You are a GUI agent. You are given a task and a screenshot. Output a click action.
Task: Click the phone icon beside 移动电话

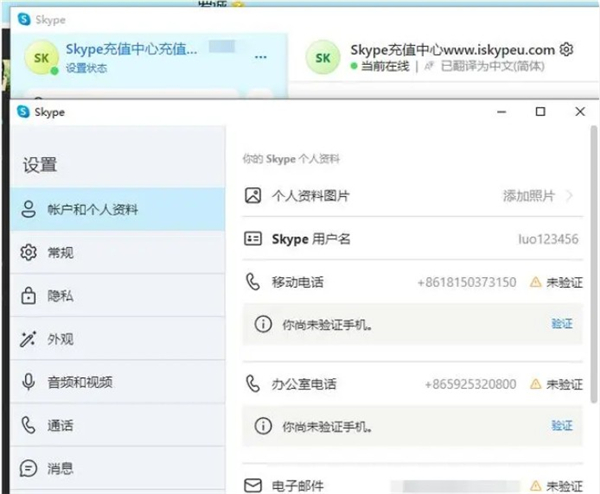pos(253,282)
